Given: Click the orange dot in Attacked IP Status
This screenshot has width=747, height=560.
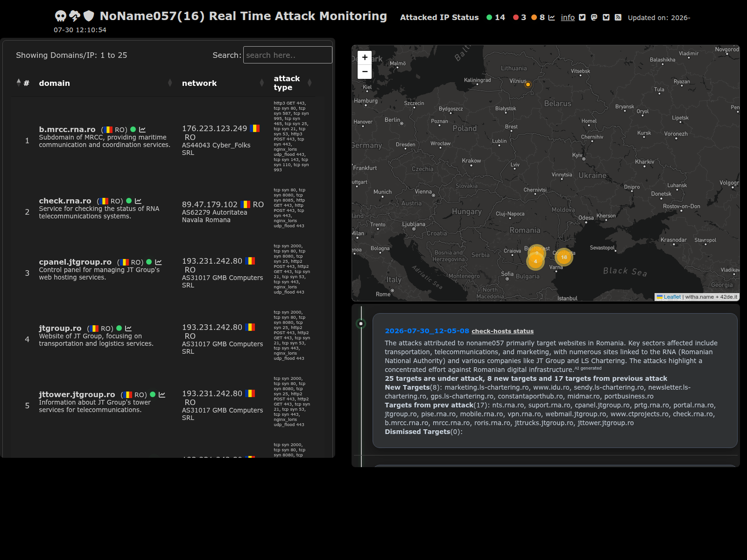Looking at the screenshot, I should 534,18.
